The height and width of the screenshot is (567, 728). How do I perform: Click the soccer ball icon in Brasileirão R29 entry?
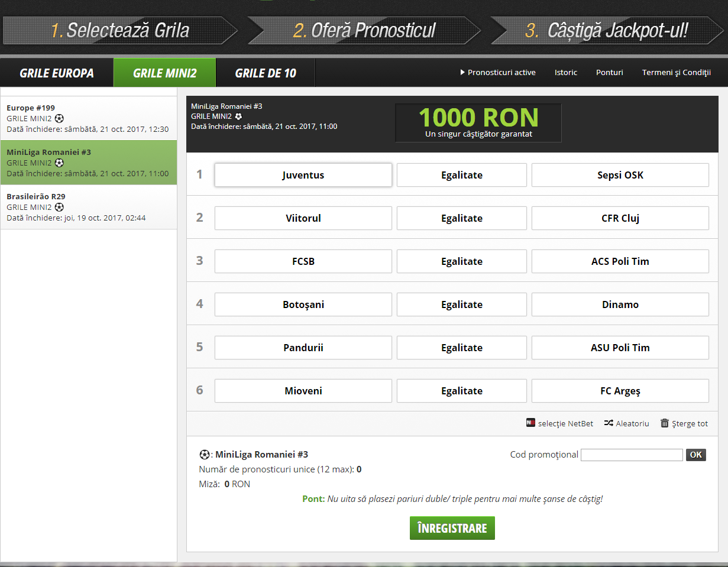(x=59, y=207)
